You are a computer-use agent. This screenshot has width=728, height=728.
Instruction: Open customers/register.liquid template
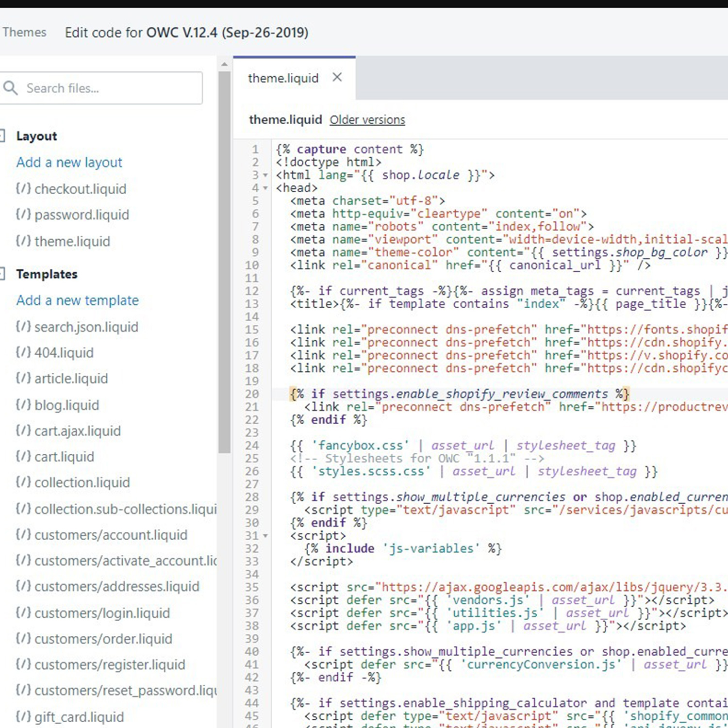[x=110, y=664]
